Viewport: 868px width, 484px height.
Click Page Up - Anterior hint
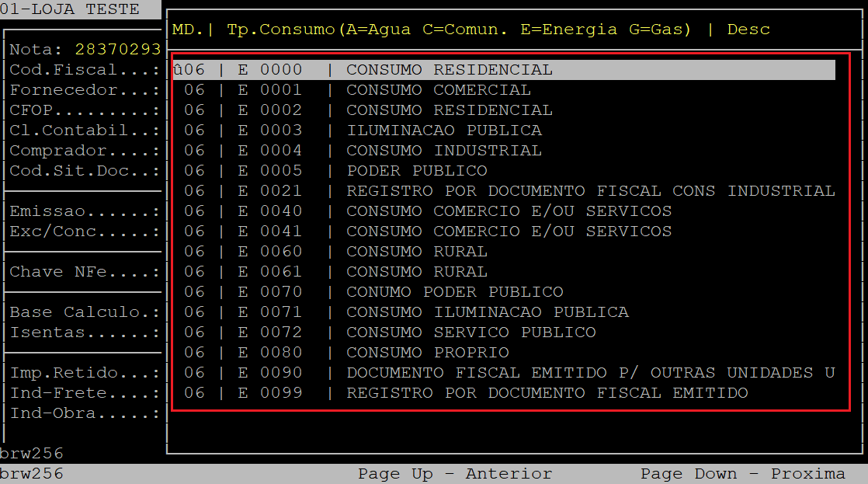[454, 474]
